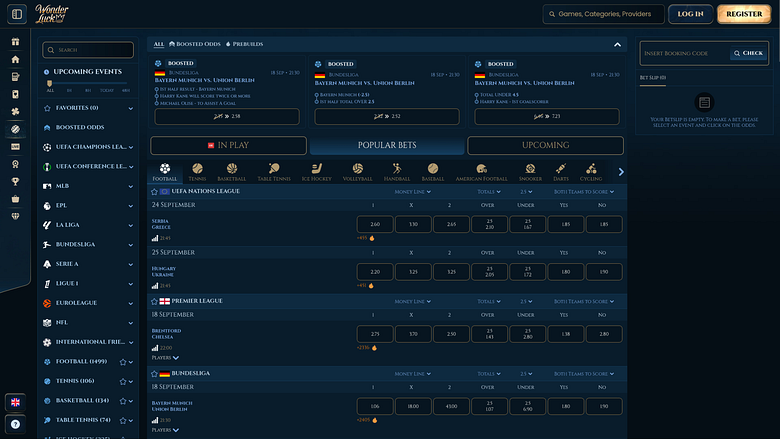
Task: Switch to the Popular Bets tab
Action: click(387, 145)
